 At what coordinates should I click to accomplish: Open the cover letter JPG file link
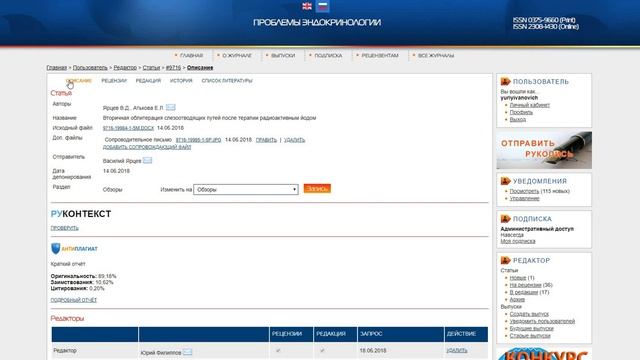click(x=198, y=140)
